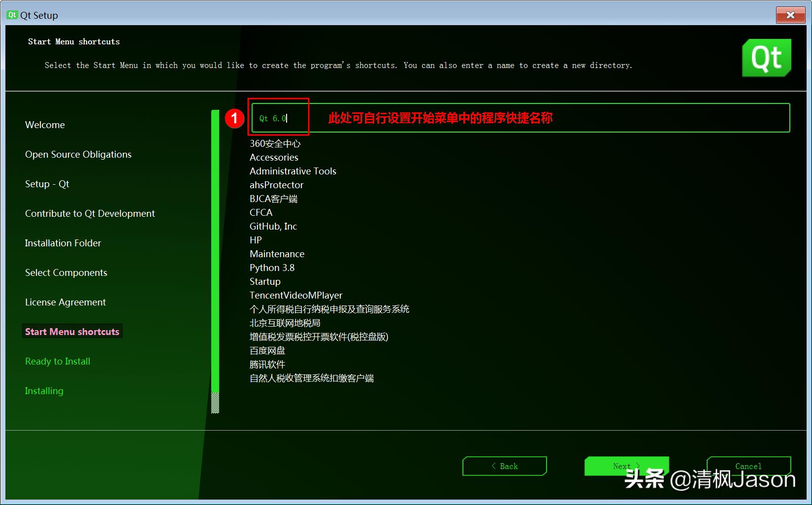Screen dimensions: 812x505
Task: Select the TencentVideoMPlayer folder
Action: click(x=295, y=295)
